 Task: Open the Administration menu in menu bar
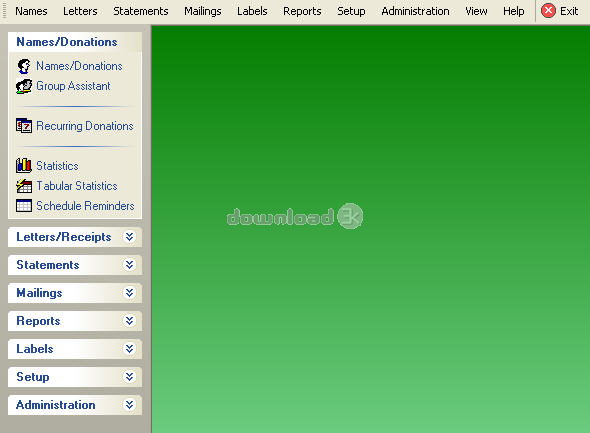point(415,11)
